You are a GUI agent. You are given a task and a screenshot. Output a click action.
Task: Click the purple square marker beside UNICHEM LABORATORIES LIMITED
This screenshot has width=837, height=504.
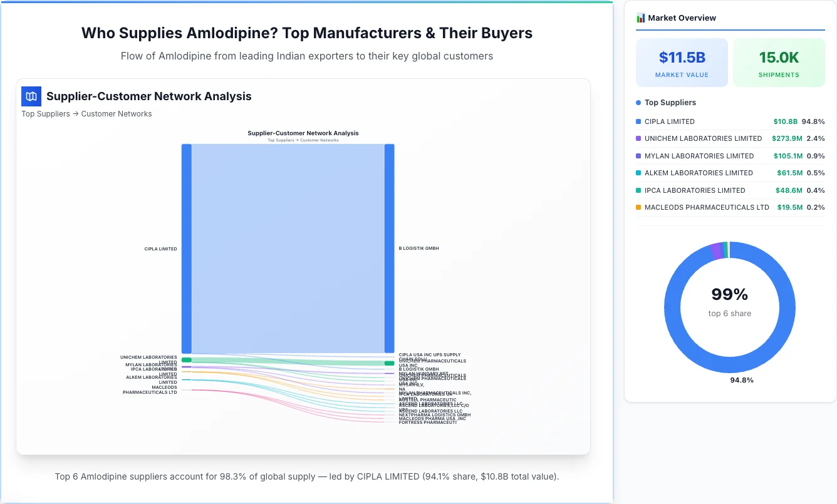coord(638,138)
